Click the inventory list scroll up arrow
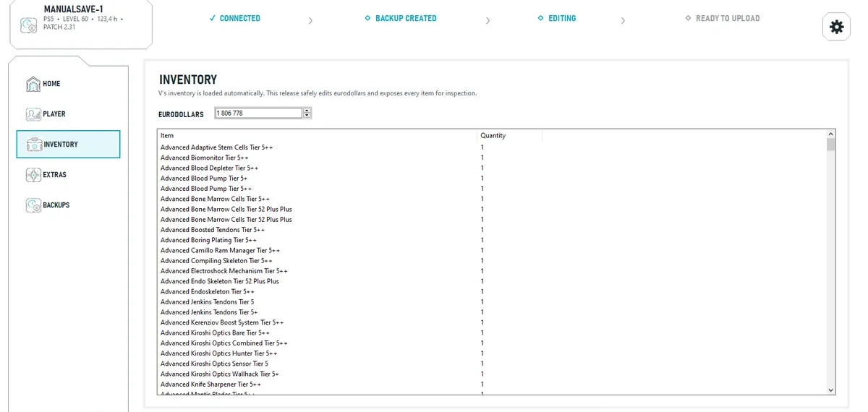The height and width of the screenshot is (412, 868). [831, 134]
